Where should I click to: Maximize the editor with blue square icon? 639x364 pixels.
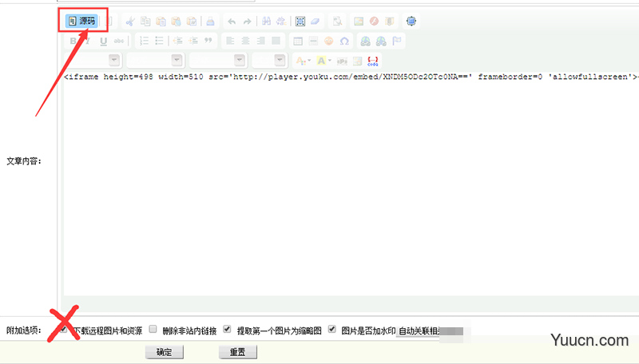[411, 22]
